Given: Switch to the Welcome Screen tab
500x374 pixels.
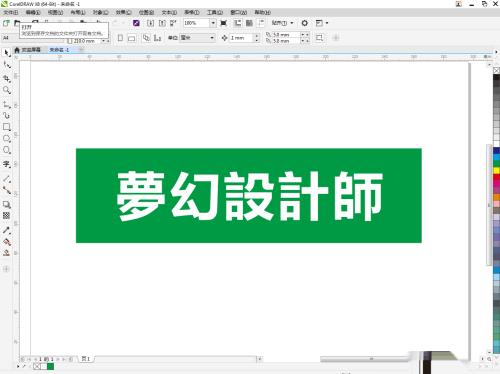Looking at the screenshot, I should pyautogui.click(x=28, y=50).
